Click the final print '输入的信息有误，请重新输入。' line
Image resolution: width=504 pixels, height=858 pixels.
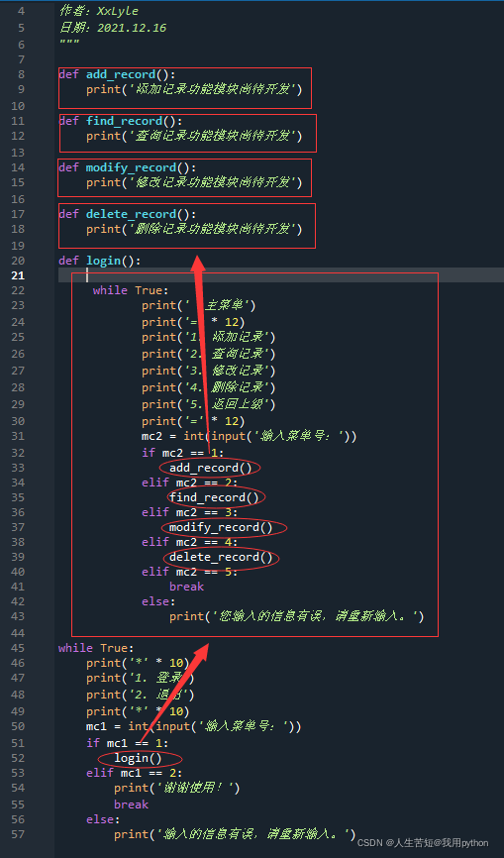click(x=235, y=834)
